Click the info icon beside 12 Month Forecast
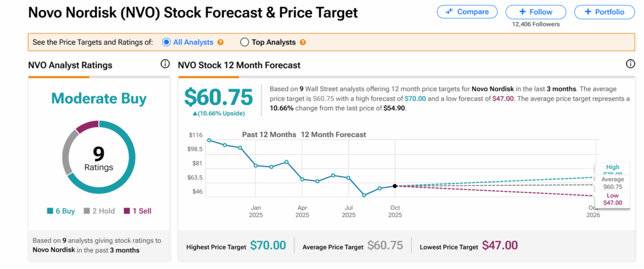This screenshot has height=269, width=644. coord(630,64)
